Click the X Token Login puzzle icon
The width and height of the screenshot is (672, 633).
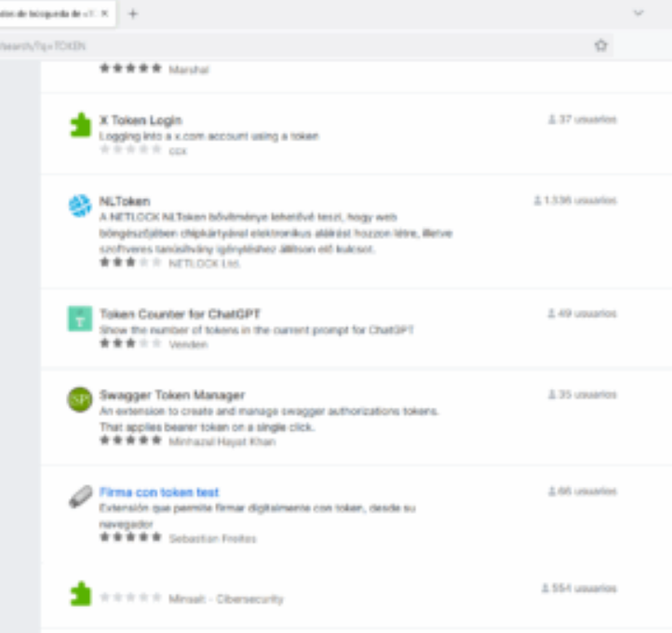tap(80, 126)
